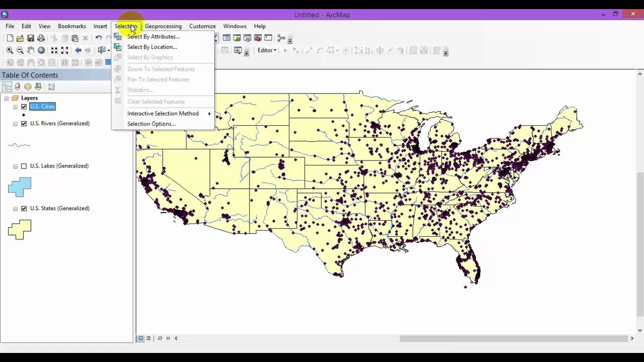
Task: Uncheck the U.S. Rivers (Generalized) layer checkbox
Action: pyautogui.click(x=24, y=124)
